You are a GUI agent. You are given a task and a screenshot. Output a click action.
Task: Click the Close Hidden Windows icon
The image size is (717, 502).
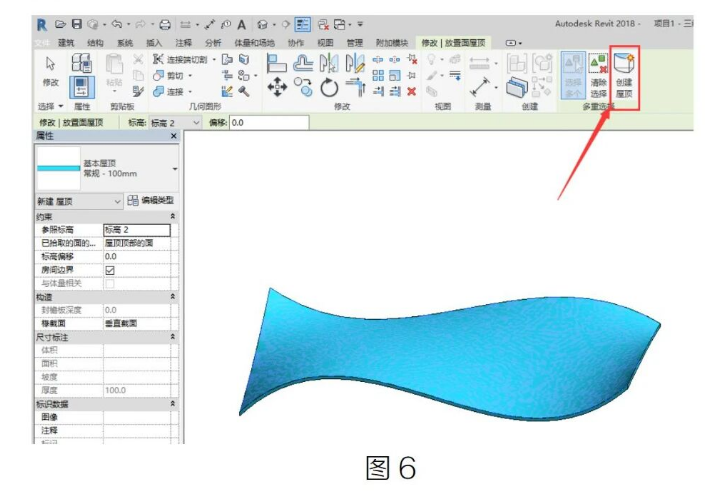pos(323,25)
